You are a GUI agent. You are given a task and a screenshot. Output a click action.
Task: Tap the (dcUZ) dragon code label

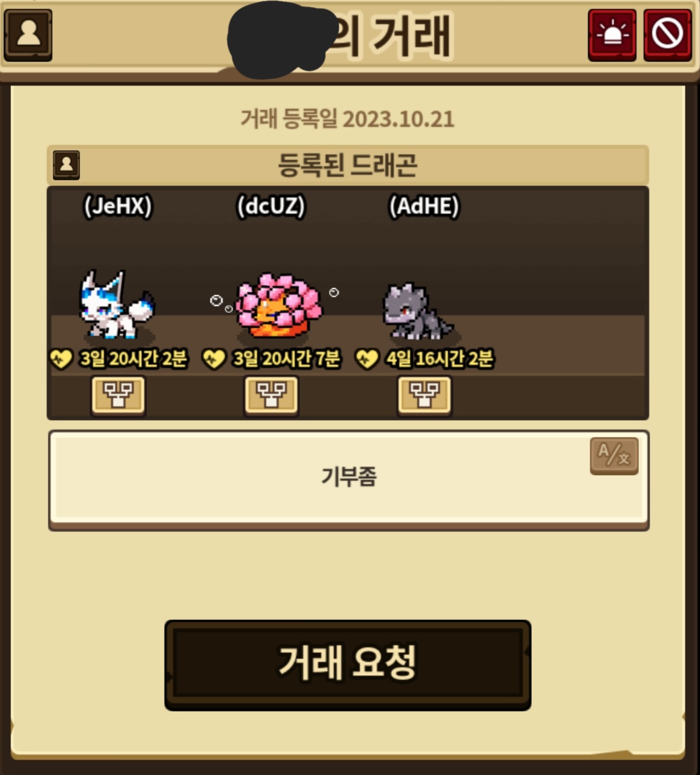click(x=271, y=206)
